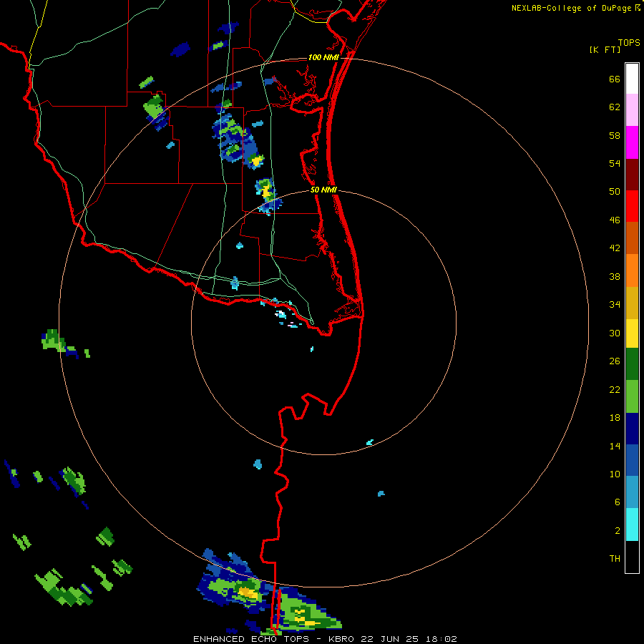The image size is (644, 644).
Task: Click the light pink legend swatch
Action: coord(632,110)
